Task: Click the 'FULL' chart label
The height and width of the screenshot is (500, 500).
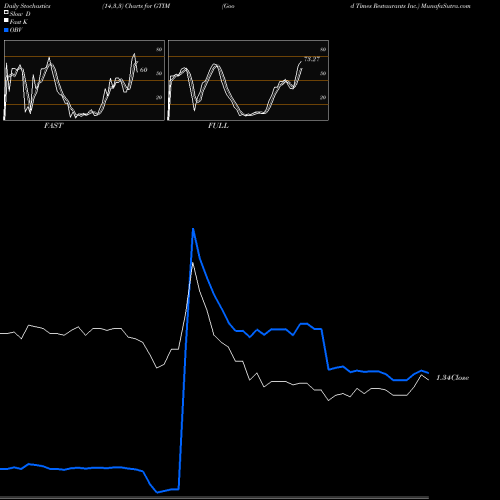Action: pyautogui.click(x=218, y=126)
